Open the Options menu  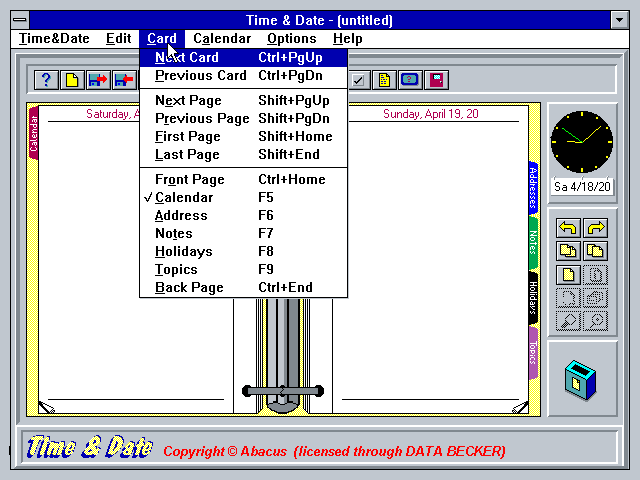(x=291, y=38)
